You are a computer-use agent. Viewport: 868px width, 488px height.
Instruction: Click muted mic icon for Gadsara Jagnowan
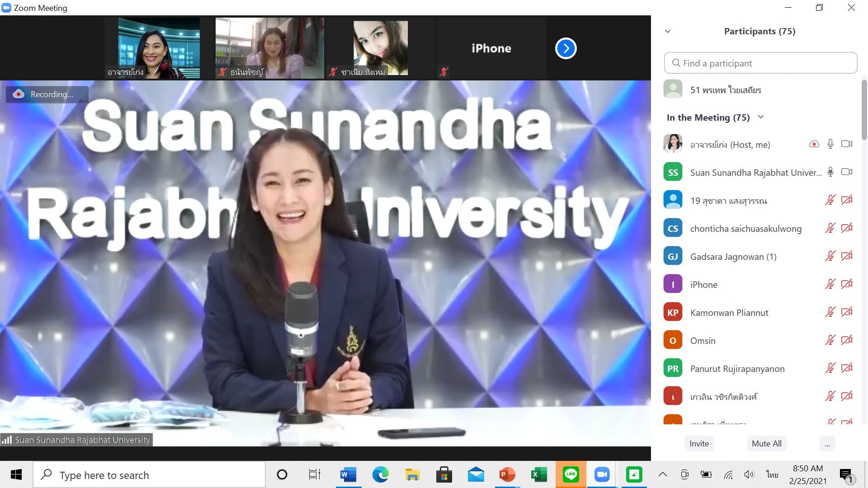point(830,256)
